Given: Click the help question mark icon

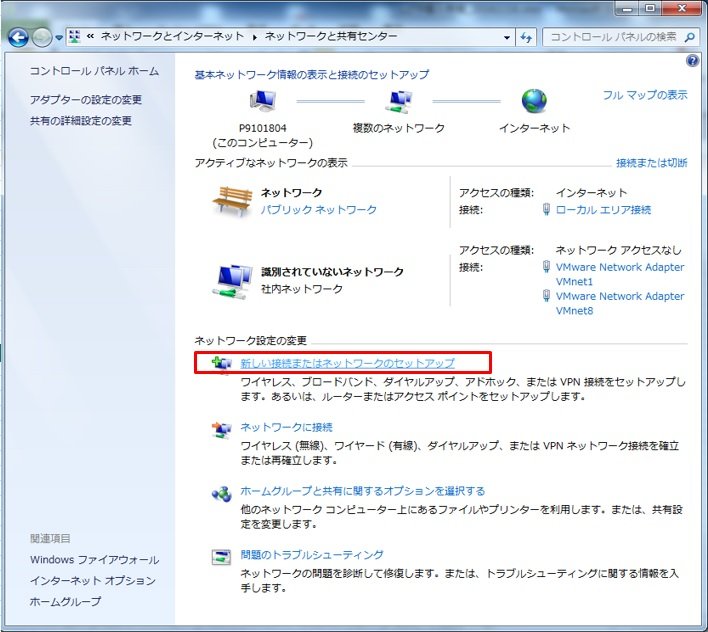Looking at the screenshot, I should (692, 61).
